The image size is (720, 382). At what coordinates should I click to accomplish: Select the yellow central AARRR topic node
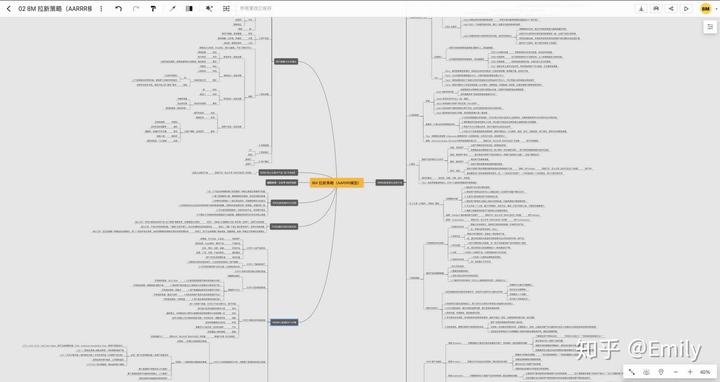click(x=337, y=183)
